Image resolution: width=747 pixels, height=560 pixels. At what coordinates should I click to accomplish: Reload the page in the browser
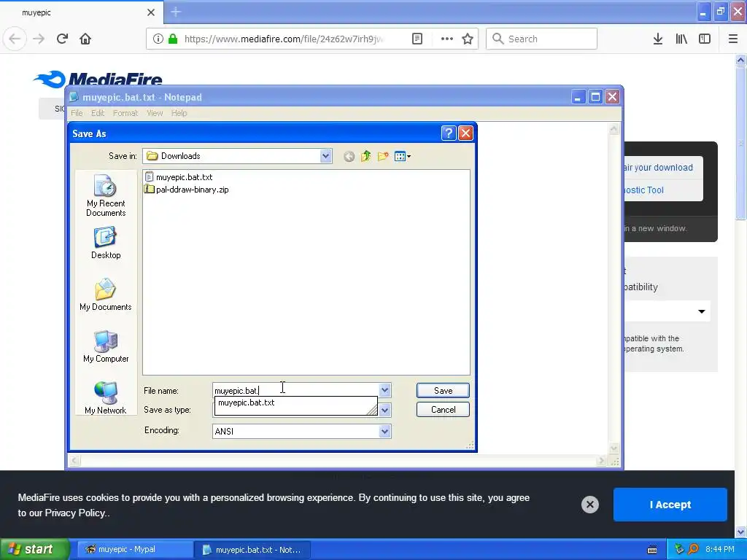[x=62, y=39]
